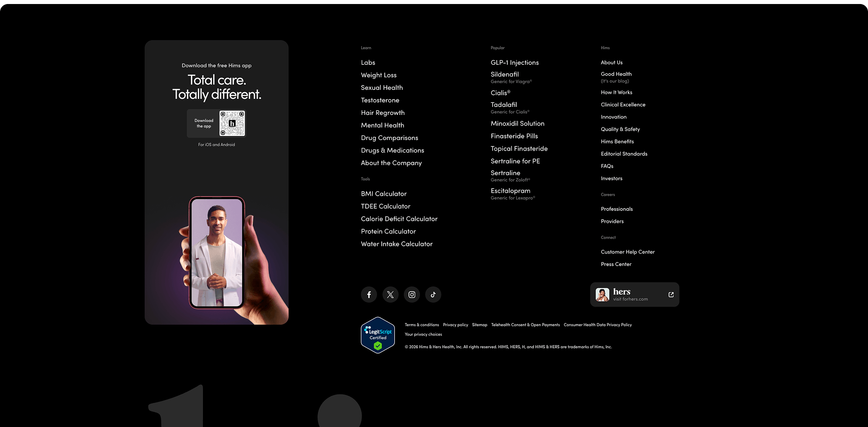Open the TikTok social icon

[433, 295]
